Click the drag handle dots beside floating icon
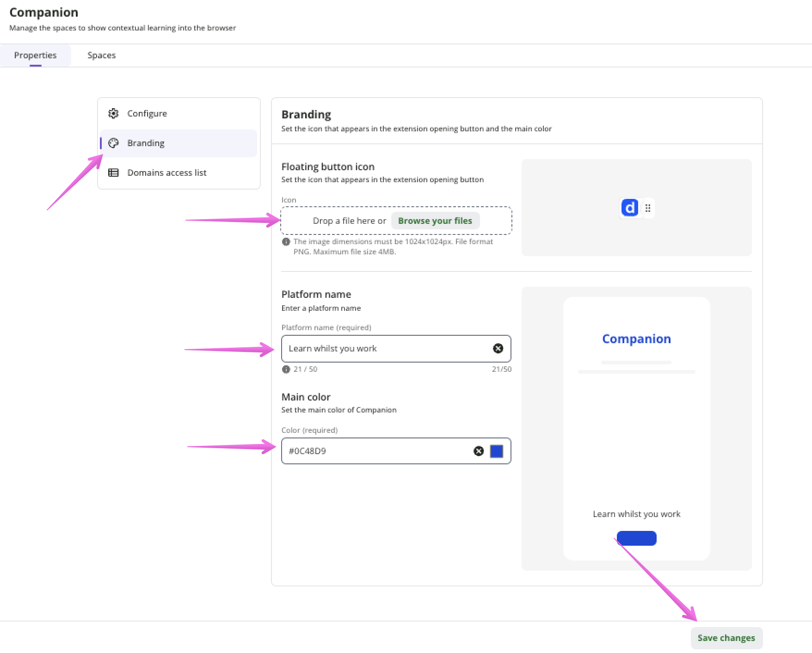The height and width of the screenshot is (653, 812). pos(648,208)
